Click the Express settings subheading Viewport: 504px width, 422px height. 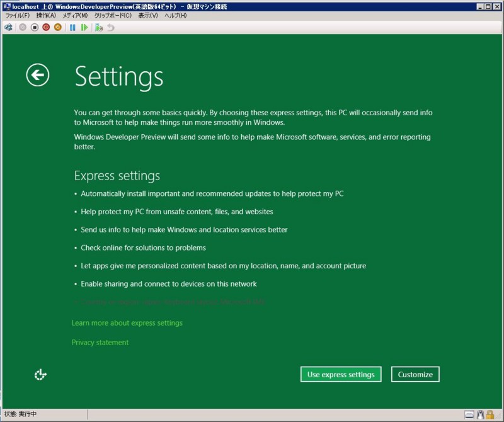(117, 176)
